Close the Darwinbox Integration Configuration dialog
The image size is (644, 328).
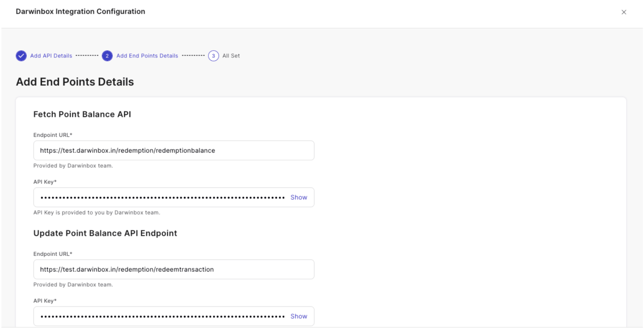[x=624, y=12]
